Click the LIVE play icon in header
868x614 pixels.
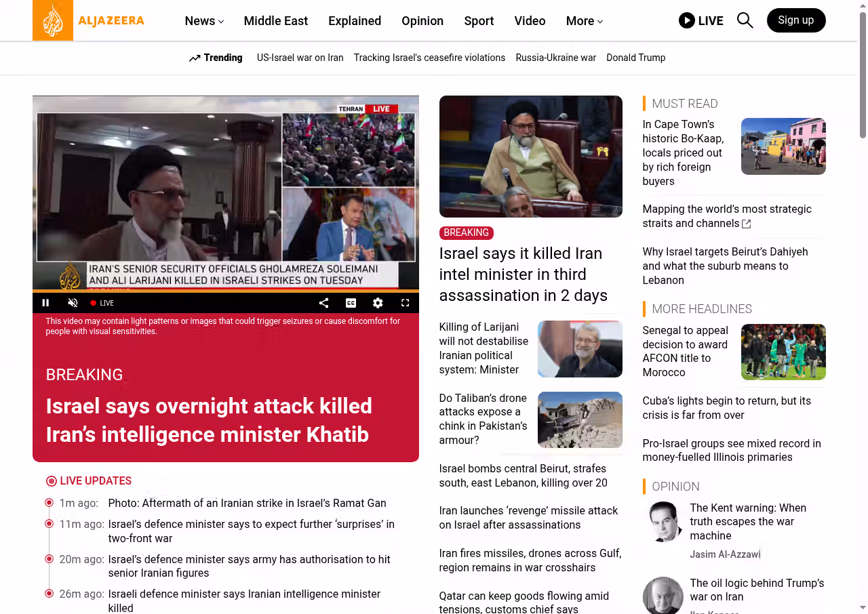687,20
